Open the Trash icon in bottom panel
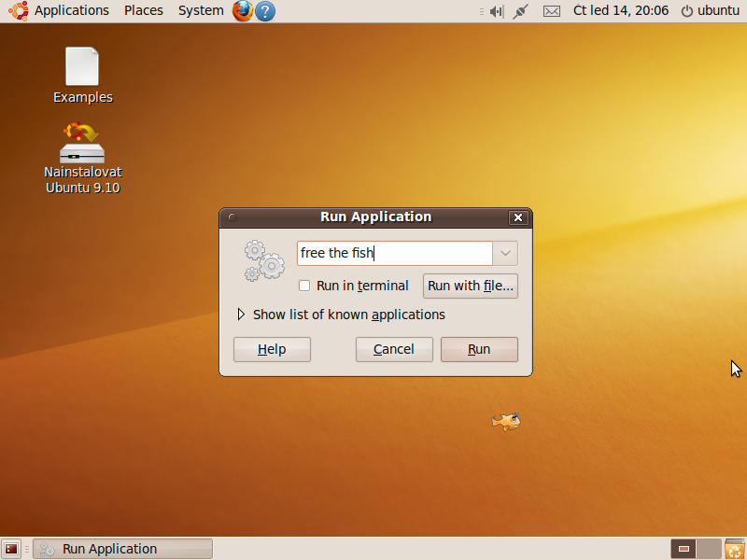 coord(735,550)
